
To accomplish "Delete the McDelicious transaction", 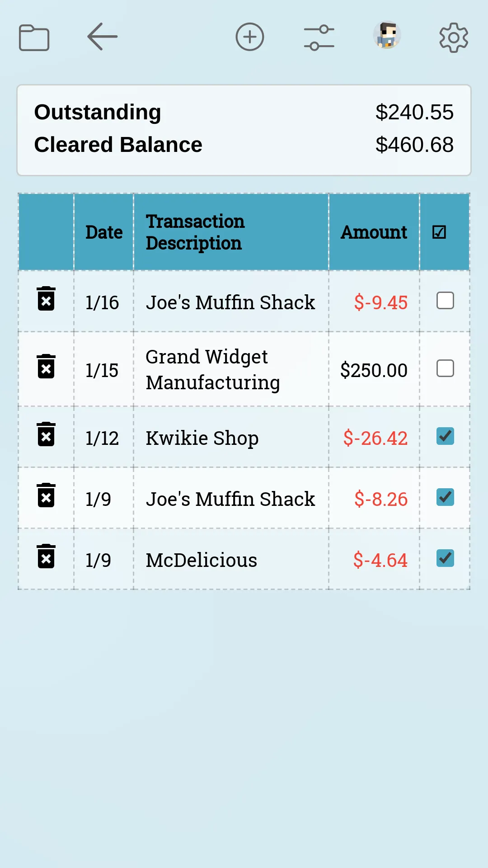I will [46, 556].
